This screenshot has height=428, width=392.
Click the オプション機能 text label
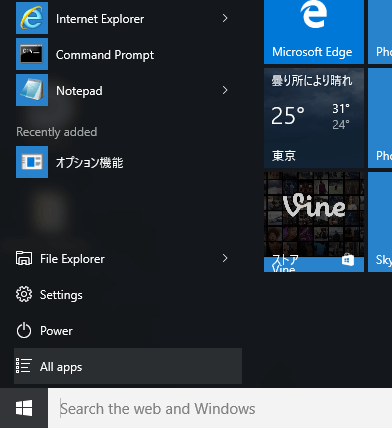point(90,163)
